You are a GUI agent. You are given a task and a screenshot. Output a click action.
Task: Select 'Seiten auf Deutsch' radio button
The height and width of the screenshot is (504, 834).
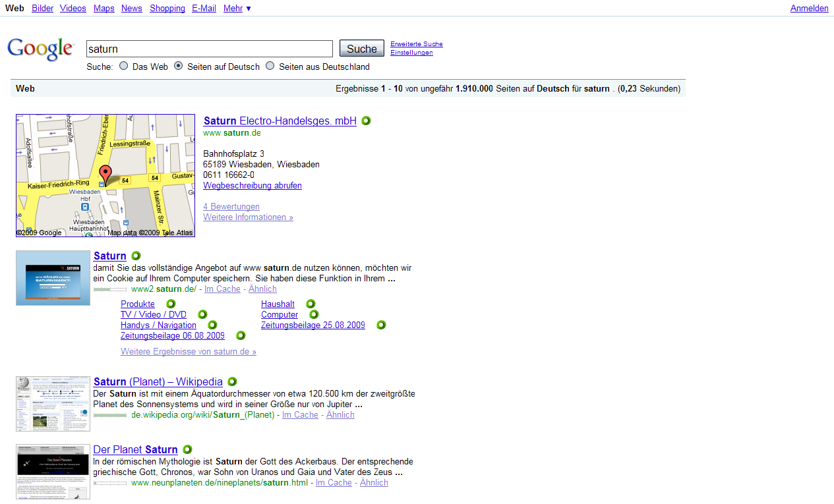[x=178, y=66]
